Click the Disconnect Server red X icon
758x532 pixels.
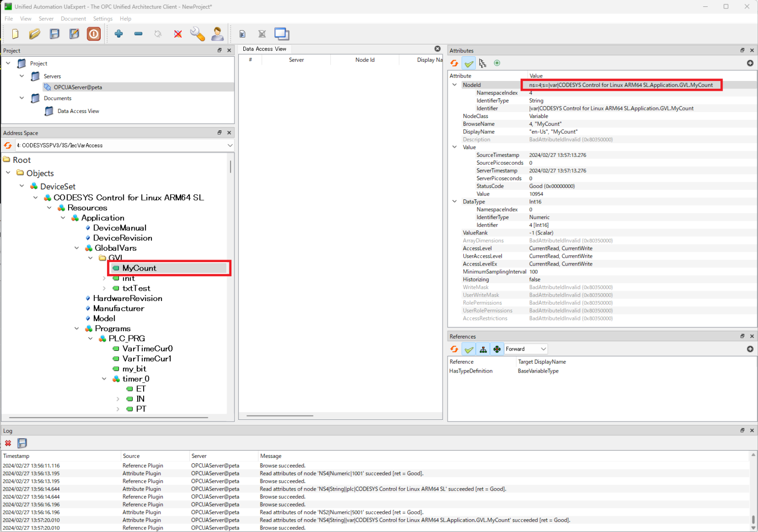click(178, 34)
